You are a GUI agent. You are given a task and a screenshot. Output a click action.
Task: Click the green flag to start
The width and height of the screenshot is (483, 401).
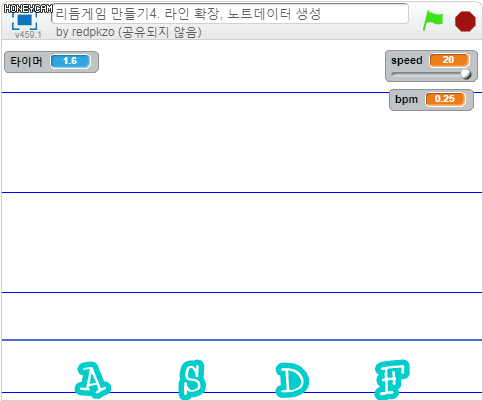coord(433,20)
